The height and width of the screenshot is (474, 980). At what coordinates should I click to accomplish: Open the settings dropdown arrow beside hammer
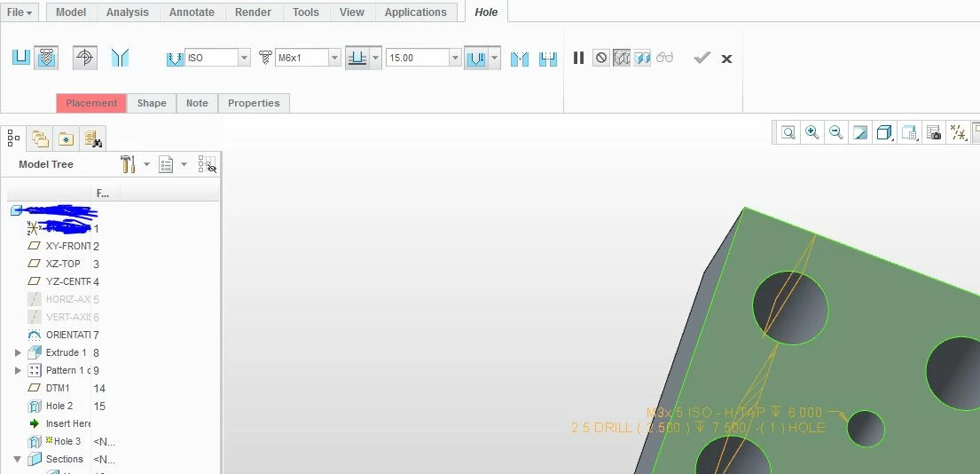point(146,164)
